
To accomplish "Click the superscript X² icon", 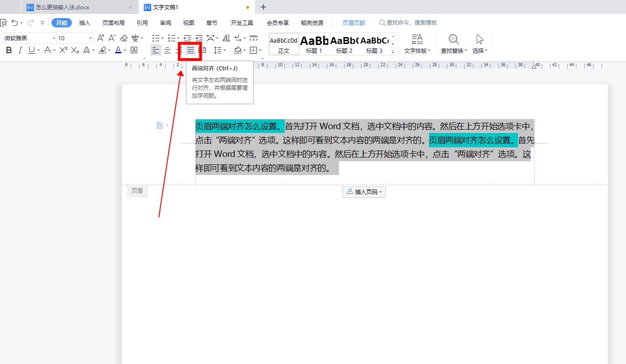I will 64,50.
